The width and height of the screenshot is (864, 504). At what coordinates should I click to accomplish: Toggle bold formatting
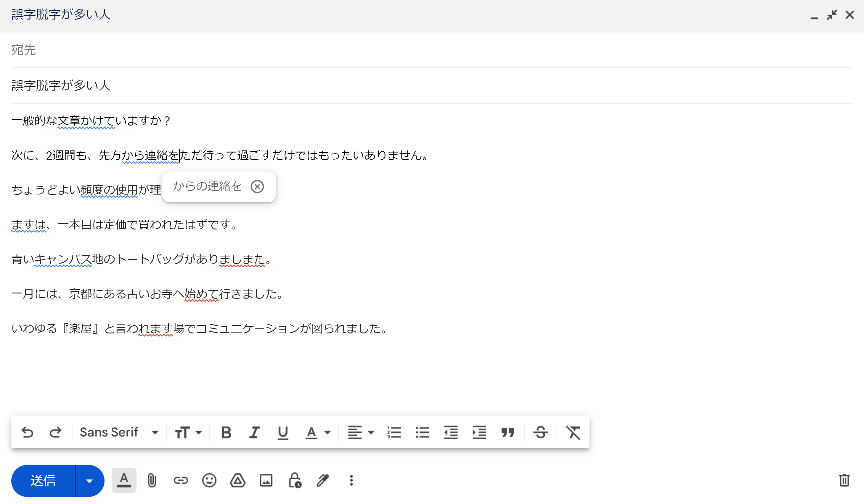[226, 432]
